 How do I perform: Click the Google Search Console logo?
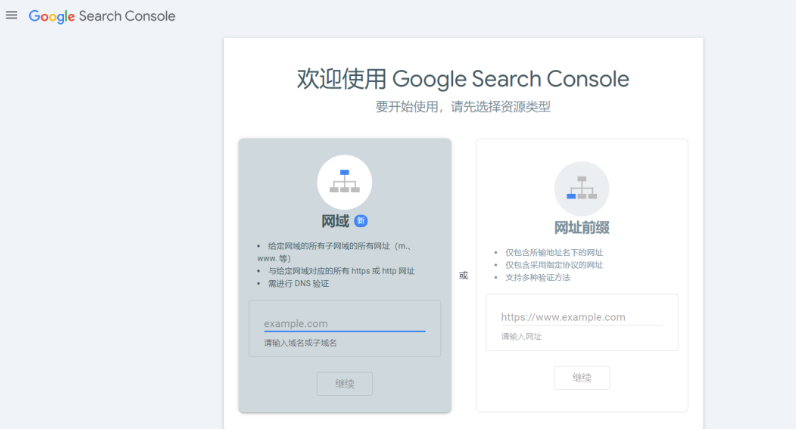click(102, 16)
